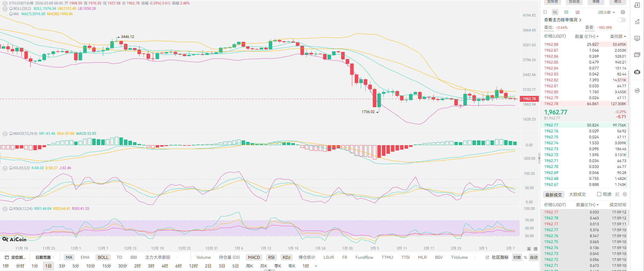The height and width of the screenshot is (271, 644).
Task: Click the 1962.78 current price marker on axis
Action: [529, 99]
